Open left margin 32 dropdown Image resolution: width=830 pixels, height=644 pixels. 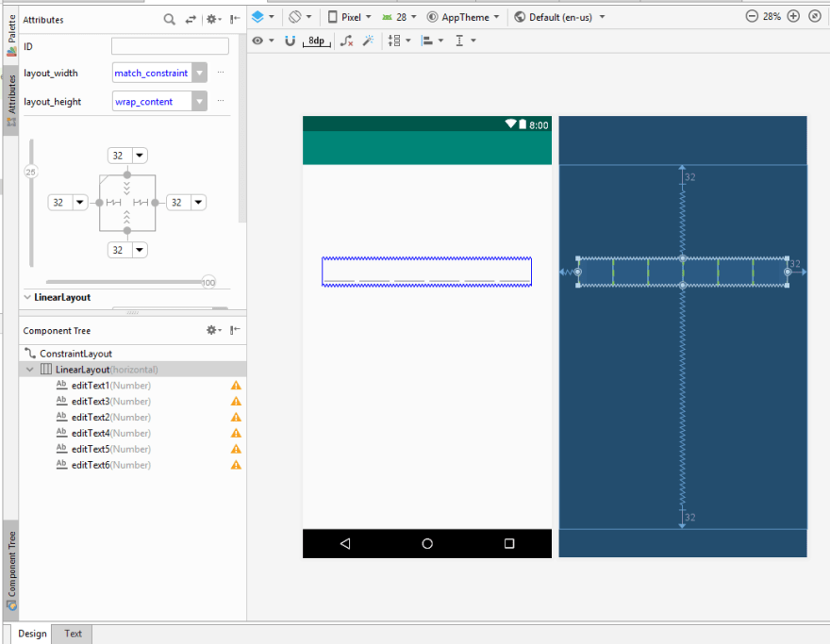pos(80,202)
